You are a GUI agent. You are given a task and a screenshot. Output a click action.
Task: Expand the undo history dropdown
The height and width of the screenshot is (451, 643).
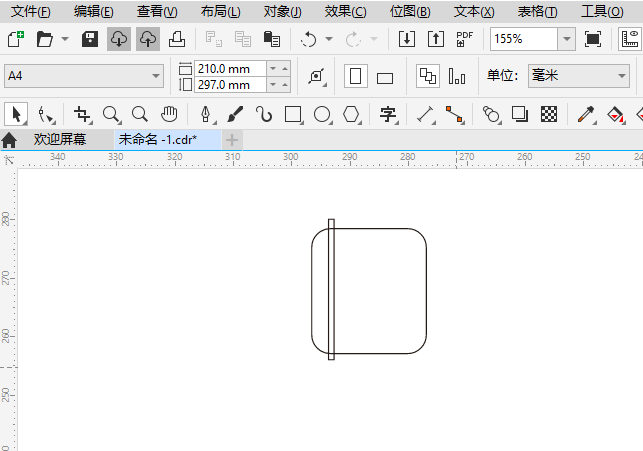329,39
